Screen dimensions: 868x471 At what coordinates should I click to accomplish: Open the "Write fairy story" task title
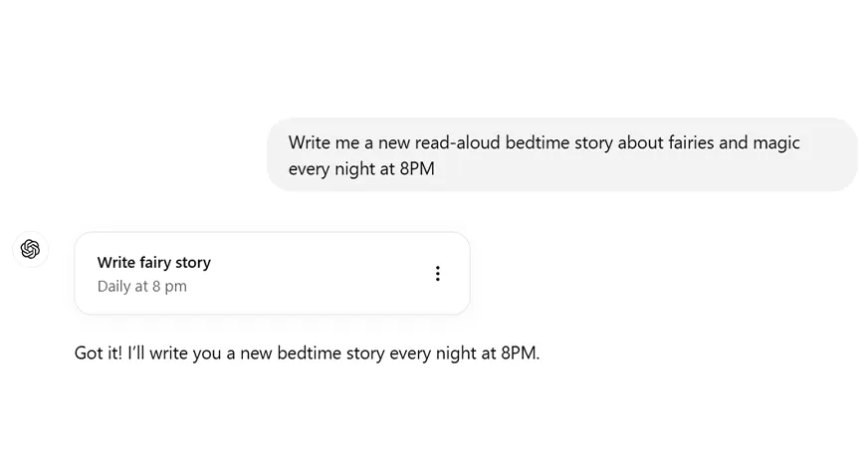click(154, 262)
